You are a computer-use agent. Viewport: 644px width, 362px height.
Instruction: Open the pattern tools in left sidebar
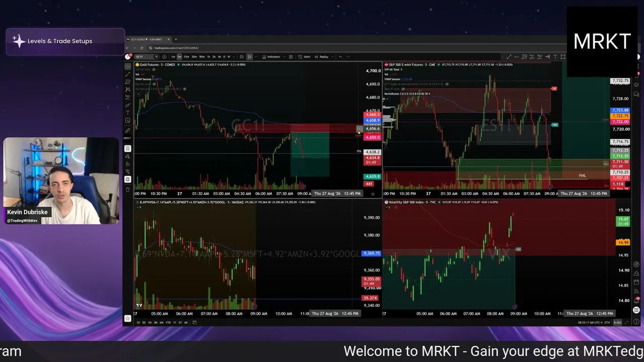click(128, 89)
